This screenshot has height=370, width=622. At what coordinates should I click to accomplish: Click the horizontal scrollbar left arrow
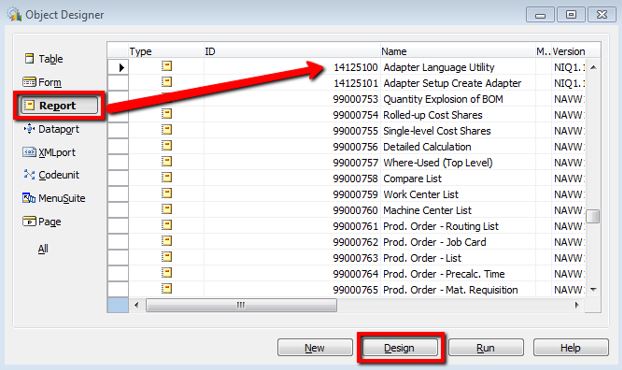136,305
